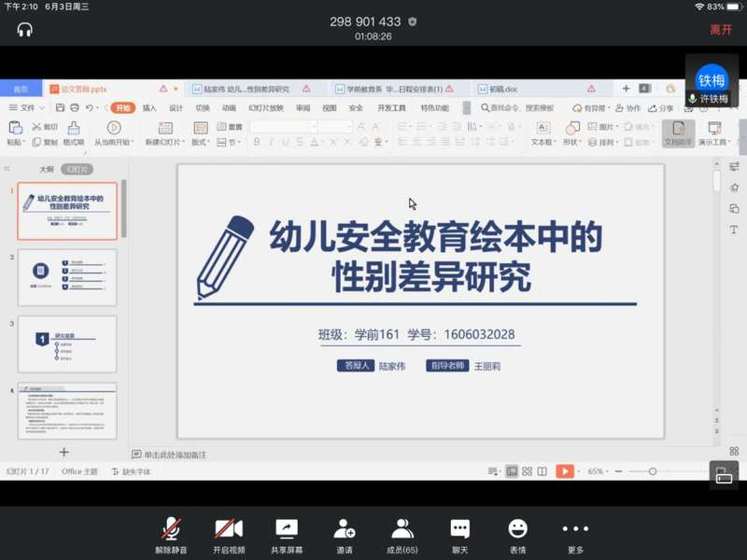Click the orange slideshow play button in status bar
The height and width of the screenshot is (560, 747).
564,471
